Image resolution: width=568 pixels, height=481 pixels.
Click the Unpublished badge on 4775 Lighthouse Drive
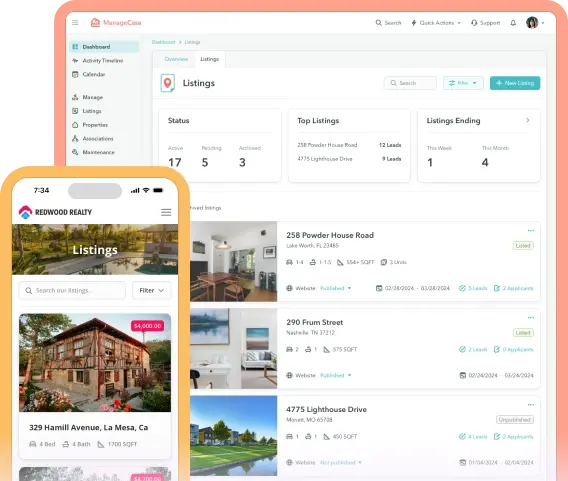tap(515, 420)
